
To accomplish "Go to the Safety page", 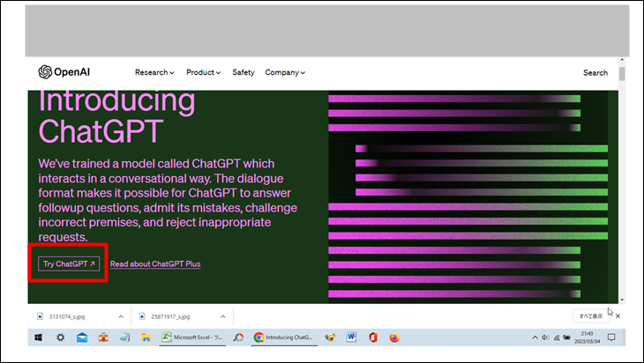I will [243, 72].
